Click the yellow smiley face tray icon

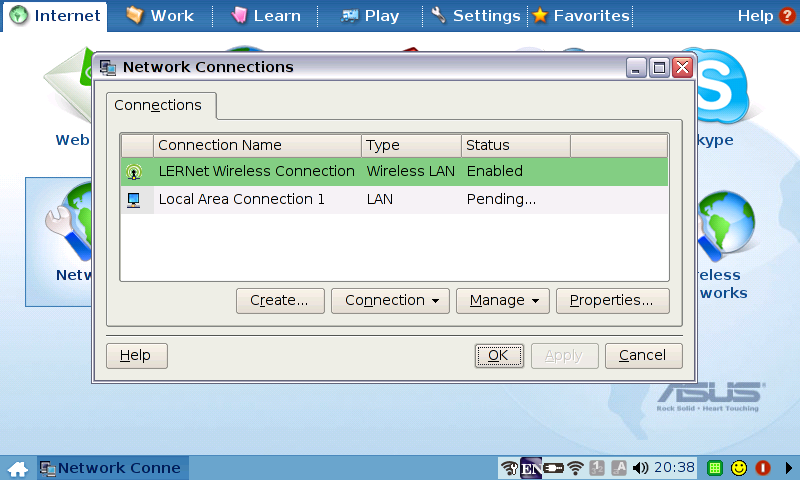[x=739, y=468]
